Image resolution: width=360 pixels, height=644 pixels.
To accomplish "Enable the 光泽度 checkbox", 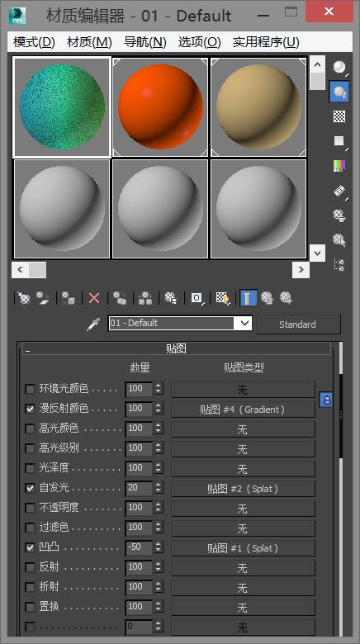I will click(x=30, y=468).
